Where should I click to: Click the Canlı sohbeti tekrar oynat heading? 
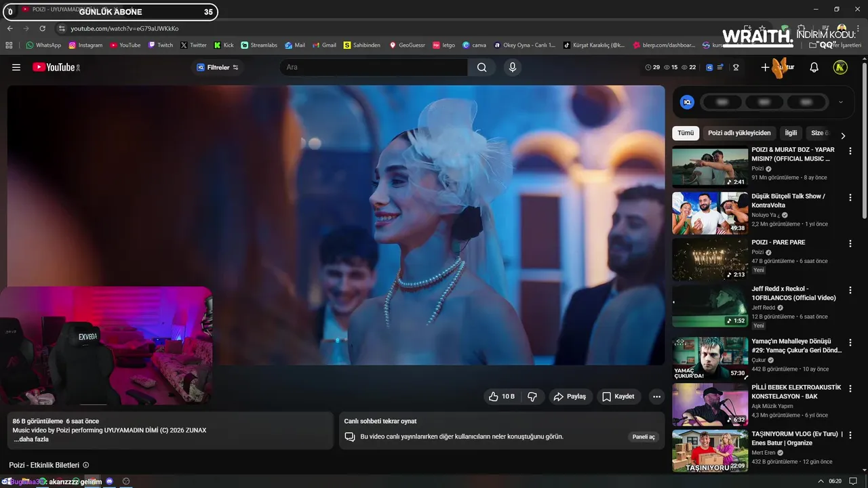pos(380,421)
